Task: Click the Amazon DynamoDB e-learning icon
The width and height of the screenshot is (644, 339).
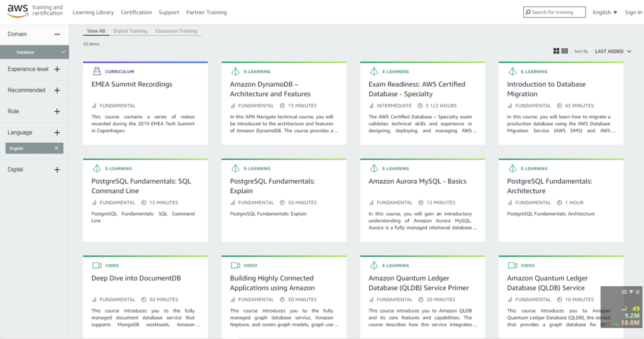Action: 235,72
